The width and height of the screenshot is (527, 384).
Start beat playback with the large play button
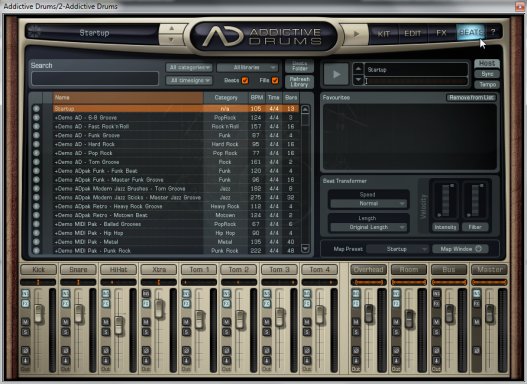pos(336,74)
